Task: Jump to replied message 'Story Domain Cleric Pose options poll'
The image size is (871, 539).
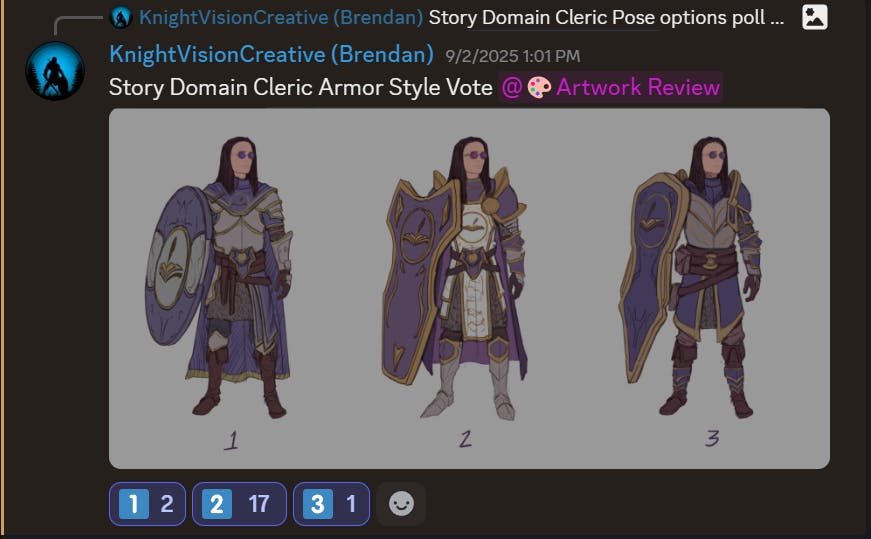Action: coord(606,18)
